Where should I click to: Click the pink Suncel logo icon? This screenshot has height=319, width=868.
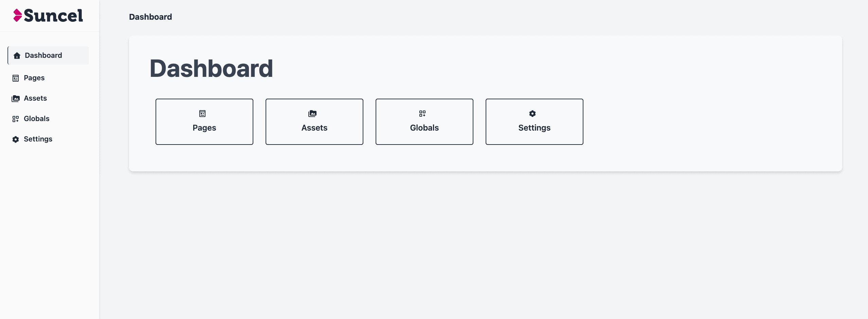pos(18,15)
